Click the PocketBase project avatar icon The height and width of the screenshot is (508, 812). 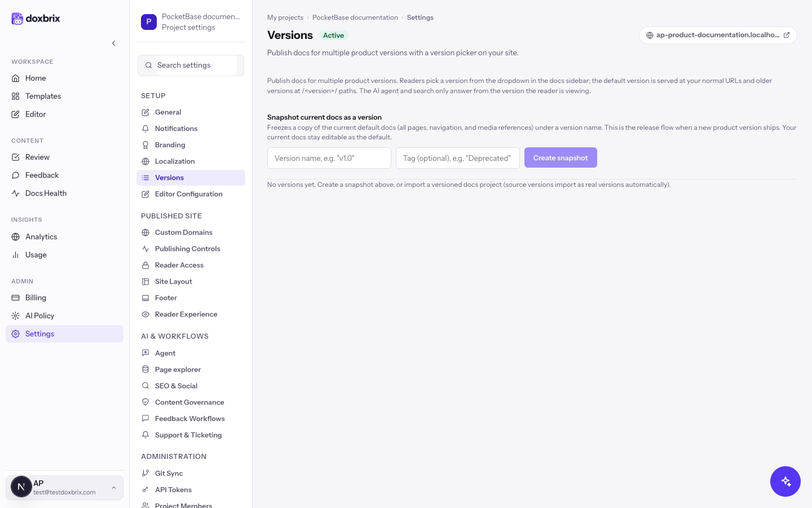[149, 22]
